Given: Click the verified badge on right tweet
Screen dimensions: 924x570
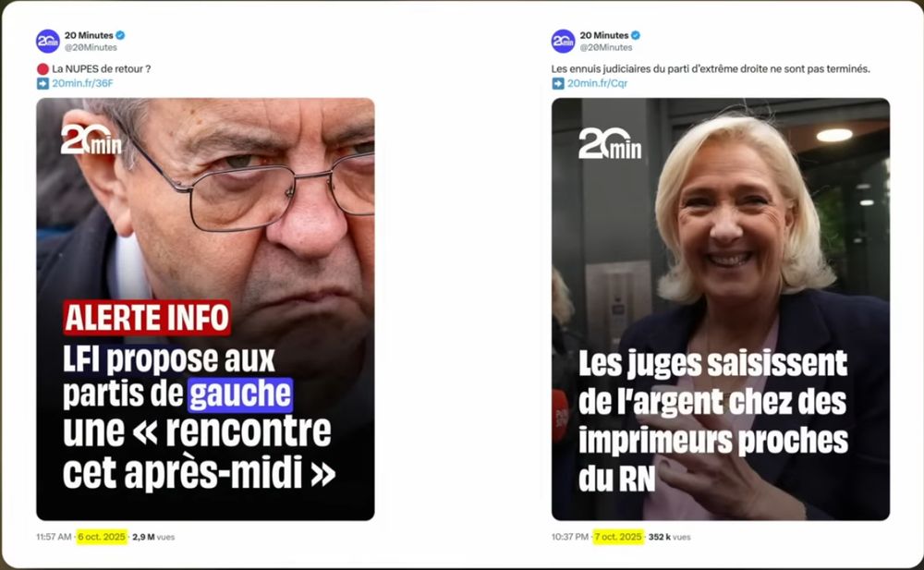Looking at the screenshot, I should 636,35.
